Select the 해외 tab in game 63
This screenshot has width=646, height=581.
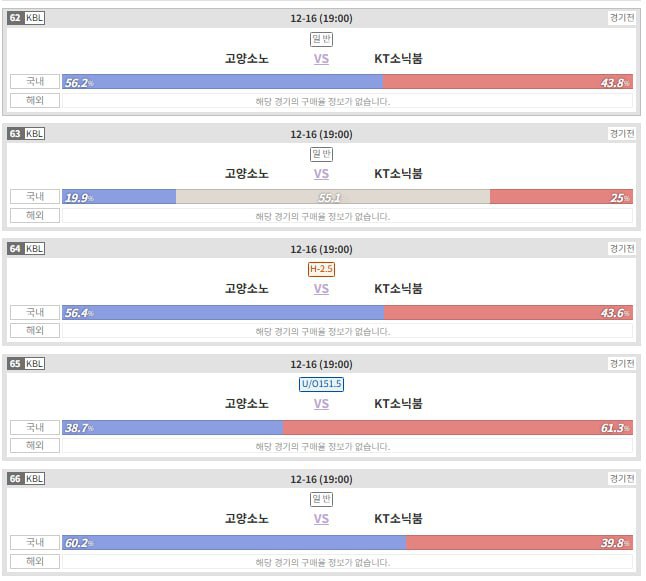35,216
